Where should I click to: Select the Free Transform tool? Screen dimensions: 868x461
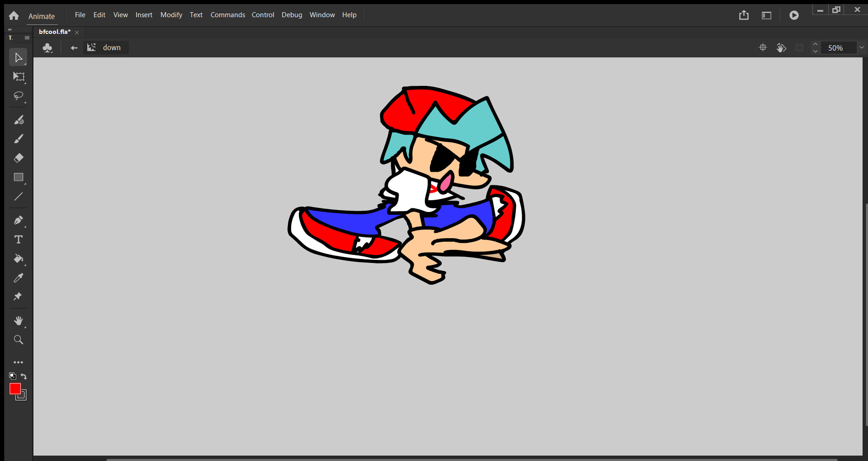point(18,77)
